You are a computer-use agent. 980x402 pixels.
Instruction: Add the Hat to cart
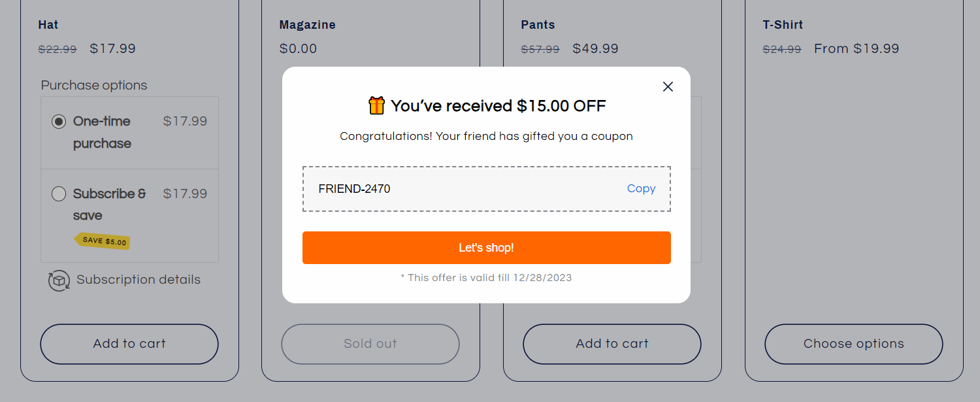click(129, 344)
